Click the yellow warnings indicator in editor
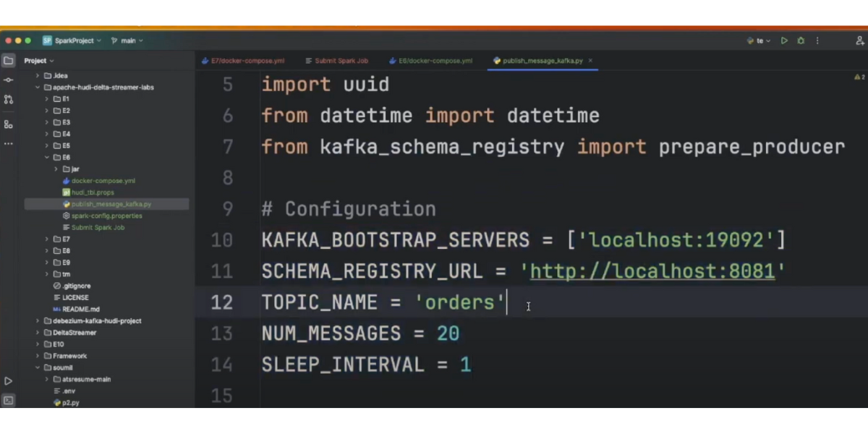The width and height of the screenshot is (868, 434). (x=859, y=77)
